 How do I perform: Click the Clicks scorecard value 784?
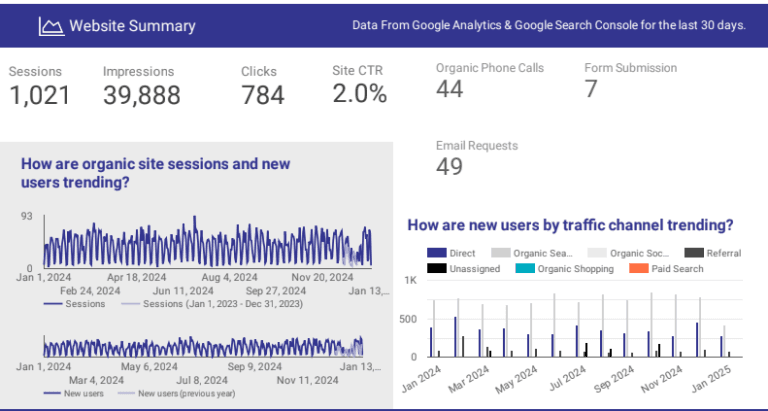[x=263, y=96]
